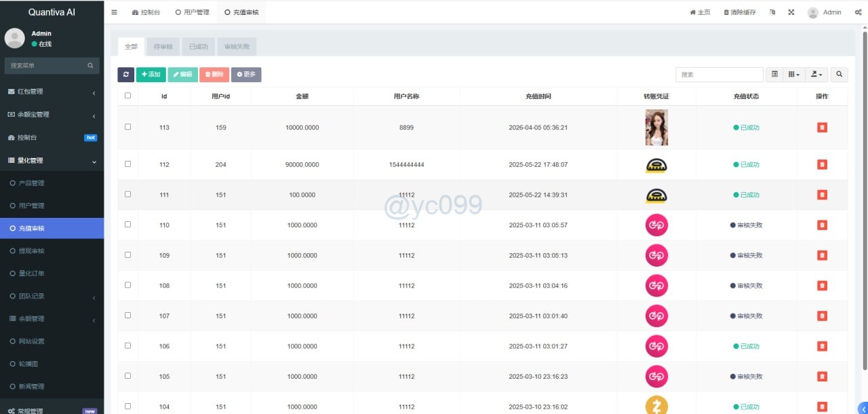This screenshot has height=414, width=868.
Task: Click the magnifier search icon beside export
Action: (839, 75)
